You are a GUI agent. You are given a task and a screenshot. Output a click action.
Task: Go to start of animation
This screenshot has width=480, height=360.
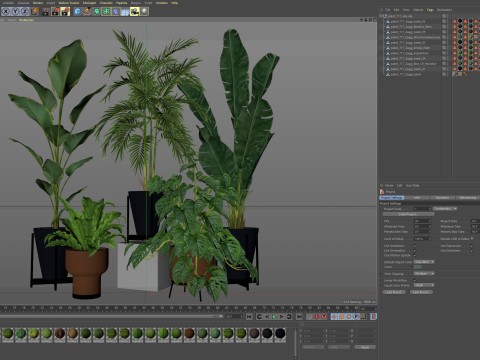coord(249,317)
